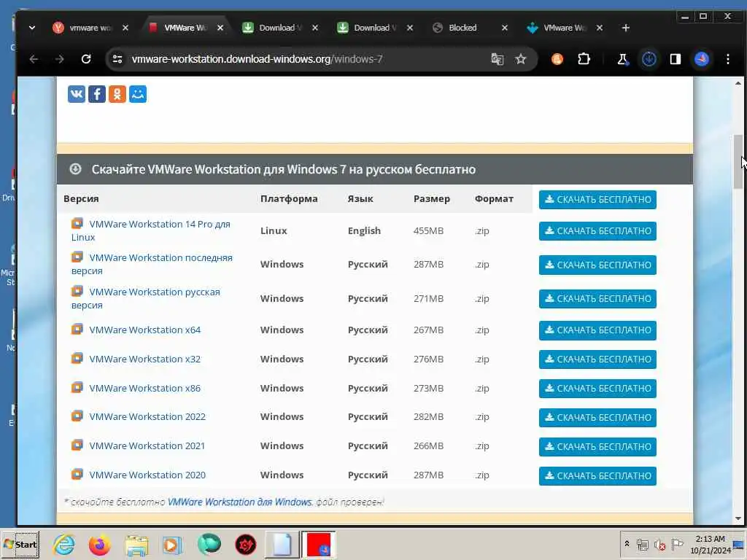This screenshot has height=560, width=747.
Task: Click СКАЧАТЬ БЕСПЛАТНО for x86 row
Action: point(597,388)
